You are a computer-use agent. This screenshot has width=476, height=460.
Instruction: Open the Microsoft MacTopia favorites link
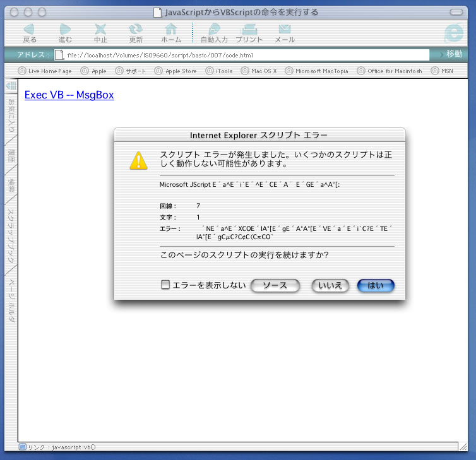(317, 71)
